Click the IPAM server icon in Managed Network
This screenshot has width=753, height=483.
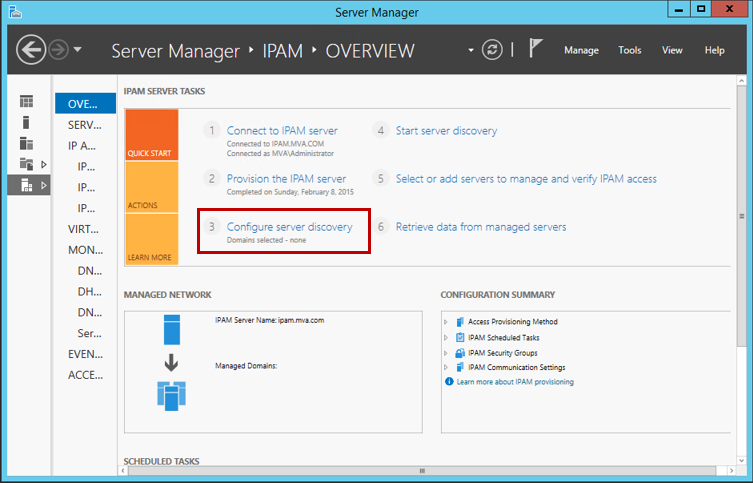[x=172, y=330]
